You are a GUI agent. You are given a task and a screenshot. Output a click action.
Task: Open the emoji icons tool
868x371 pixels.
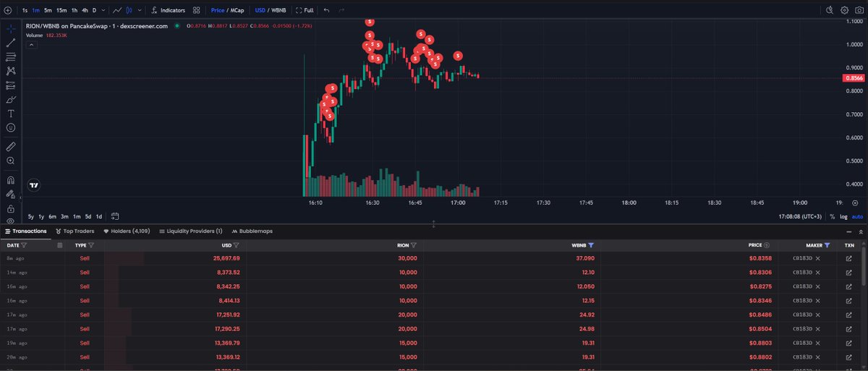(11, 127)
